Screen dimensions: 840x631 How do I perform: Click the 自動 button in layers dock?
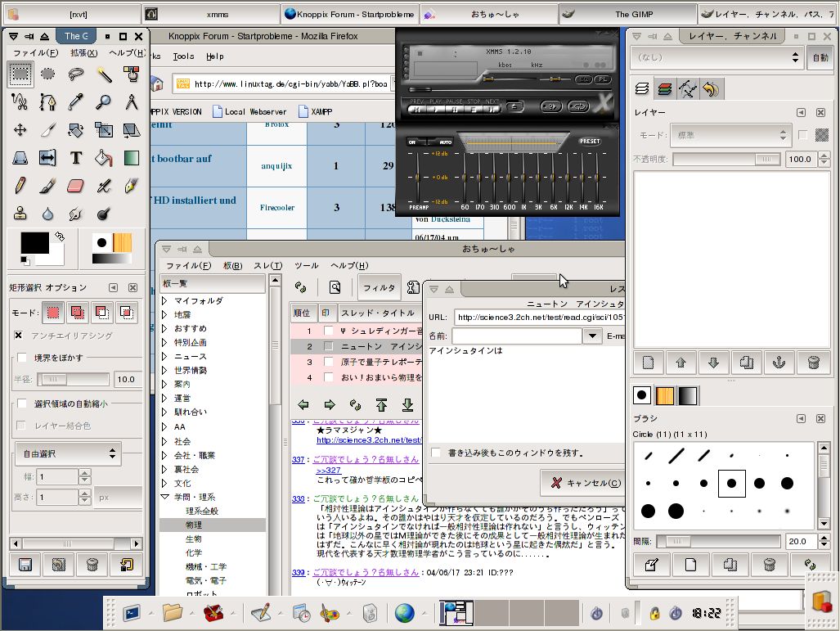pyautogui.click(x=820, y=57)
